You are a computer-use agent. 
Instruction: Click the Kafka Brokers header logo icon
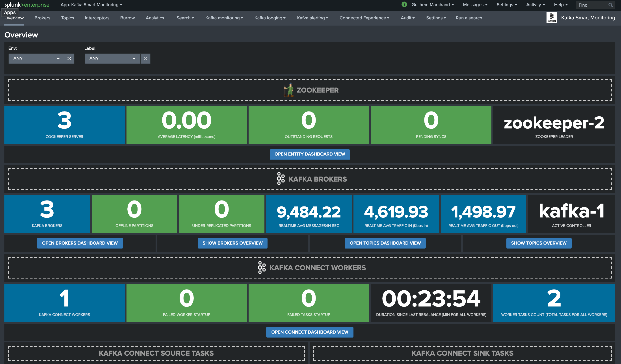281,179
